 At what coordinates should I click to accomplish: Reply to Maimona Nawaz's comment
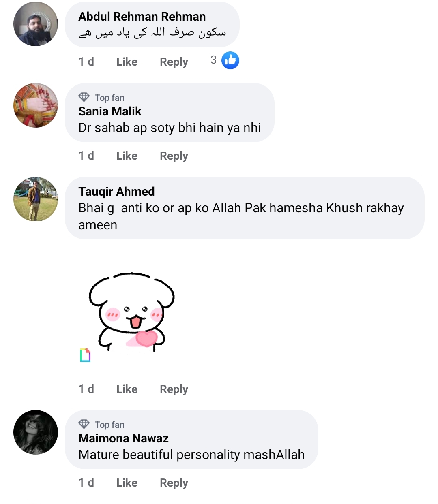[174, 483]
